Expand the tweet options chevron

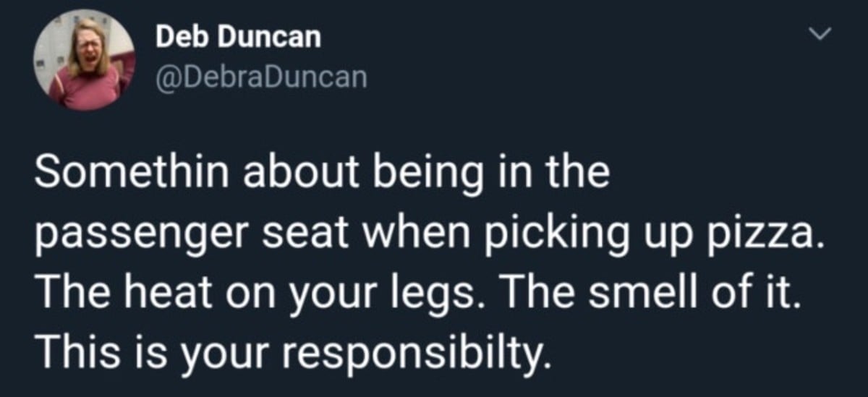pos(819,34)
